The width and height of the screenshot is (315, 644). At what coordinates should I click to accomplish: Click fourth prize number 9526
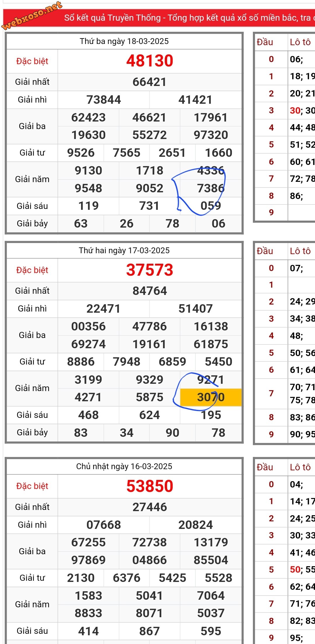[x=81, y=153]
